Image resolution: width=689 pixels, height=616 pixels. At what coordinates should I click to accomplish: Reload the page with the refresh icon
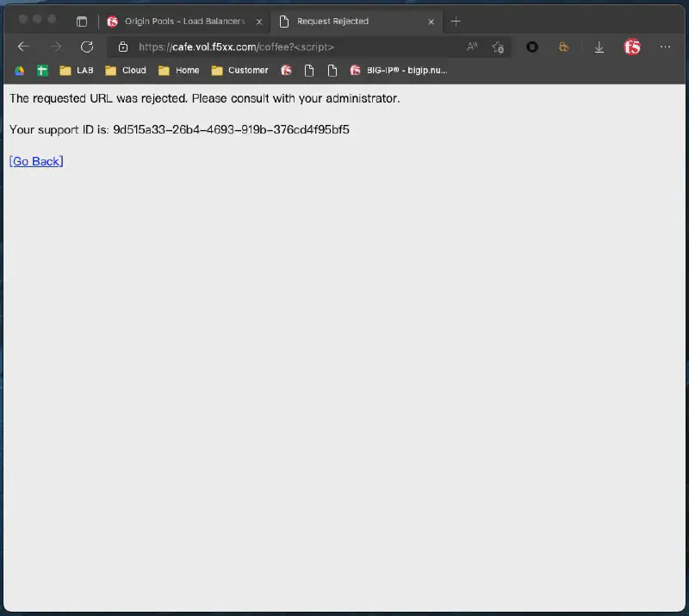86,47
